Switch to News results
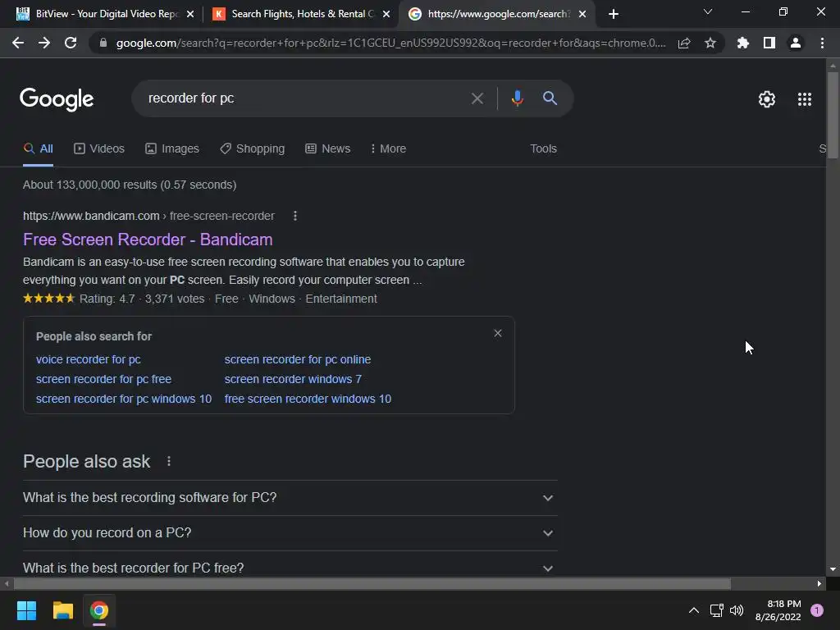Image resolution: width=840 pixels, height=630 pixels. (328, 149)
